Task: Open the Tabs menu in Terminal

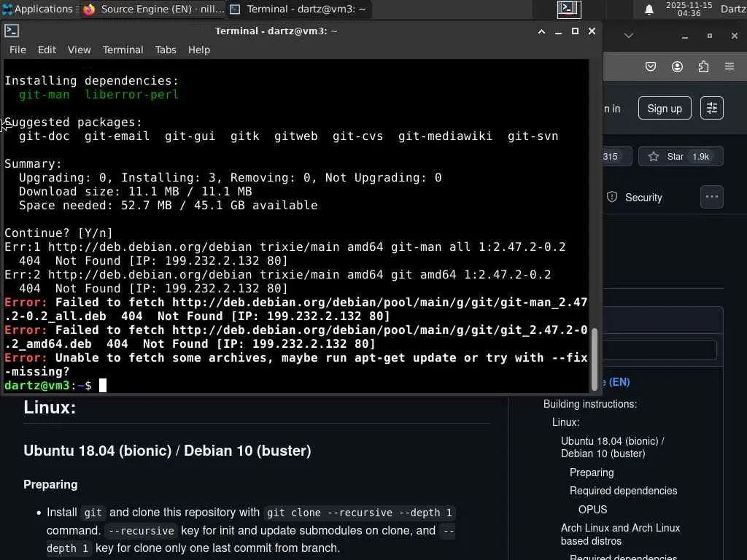Action: (166, 50)
